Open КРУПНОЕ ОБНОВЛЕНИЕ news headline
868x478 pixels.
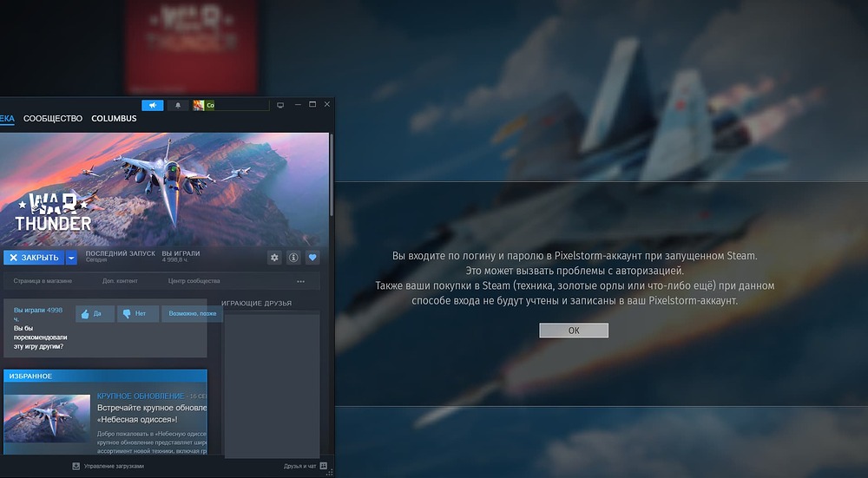(x=141, y=396)
